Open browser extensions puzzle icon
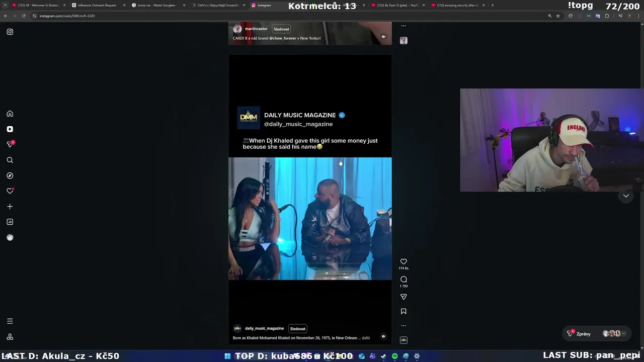The image size is (644, 362). (x=607, y=16)
